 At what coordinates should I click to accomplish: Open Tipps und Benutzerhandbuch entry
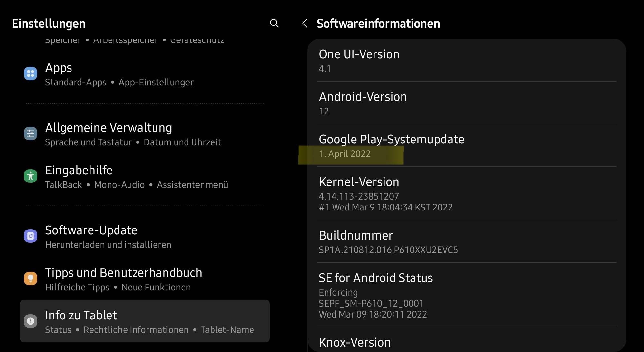point(124,279)
